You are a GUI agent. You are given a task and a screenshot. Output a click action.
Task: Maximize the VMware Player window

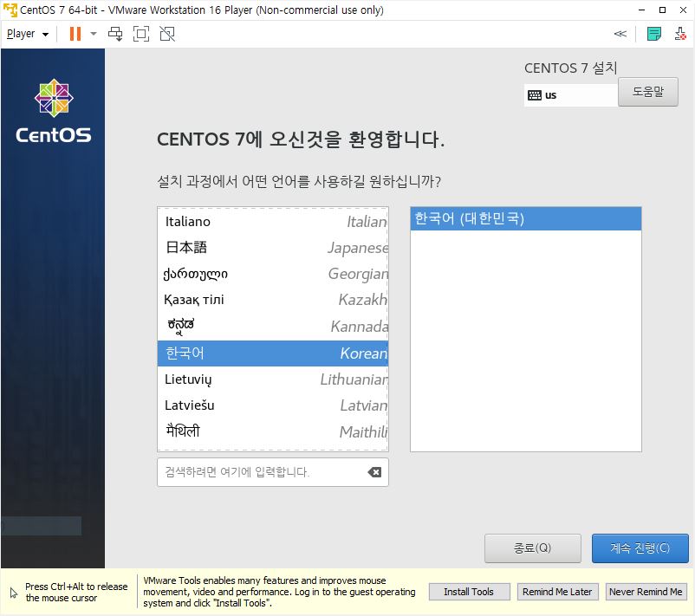662,10
